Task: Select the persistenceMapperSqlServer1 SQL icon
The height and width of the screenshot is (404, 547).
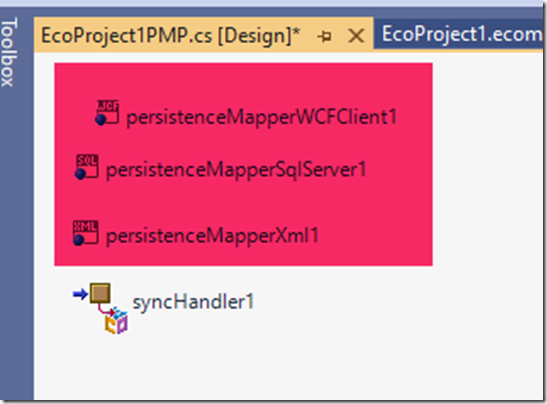Action: pos(87,167)
